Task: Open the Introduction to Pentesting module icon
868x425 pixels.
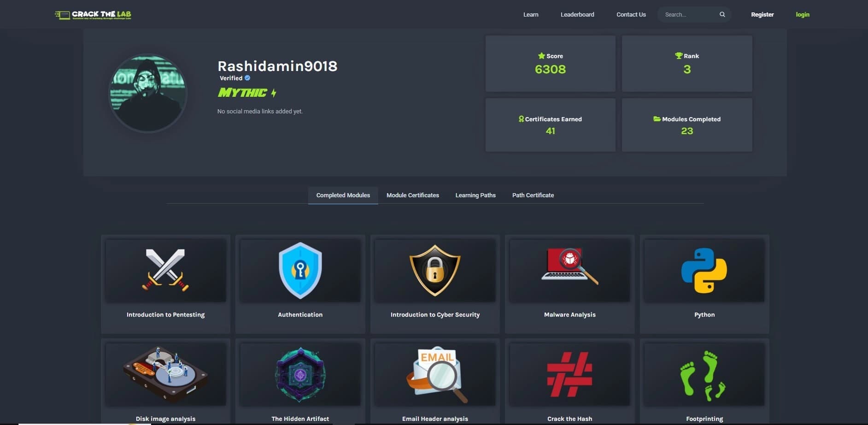Action: 165,271
